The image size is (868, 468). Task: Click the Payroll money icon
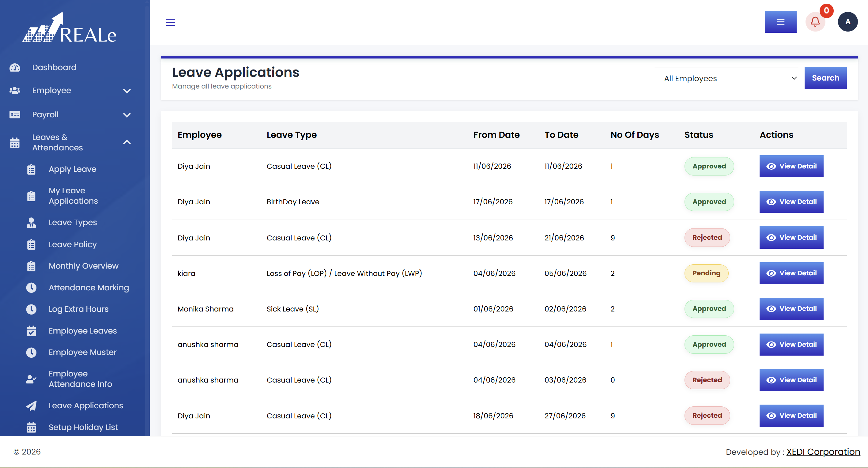click(15, 115)
